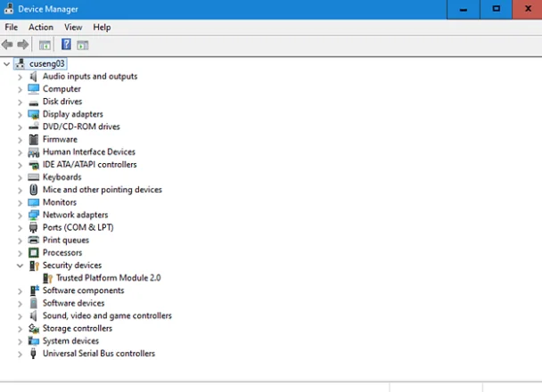The height and width of the screenshot is (392, 542).
Task: Select the Ports (COM & LPT) label
Action: click(x=78, y=227)
